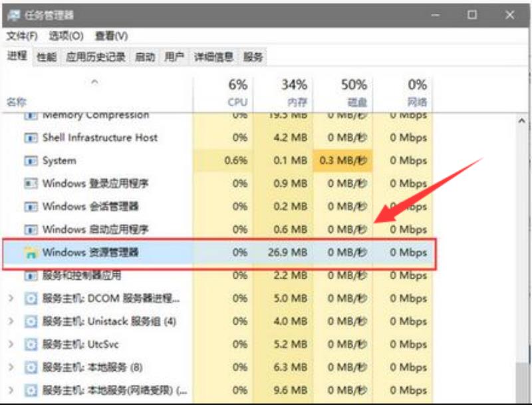Select the 服务主机: DCOM 服务器进程 name
The width and height of the screenshot is (532, 405).
click(x=111, y=299)
